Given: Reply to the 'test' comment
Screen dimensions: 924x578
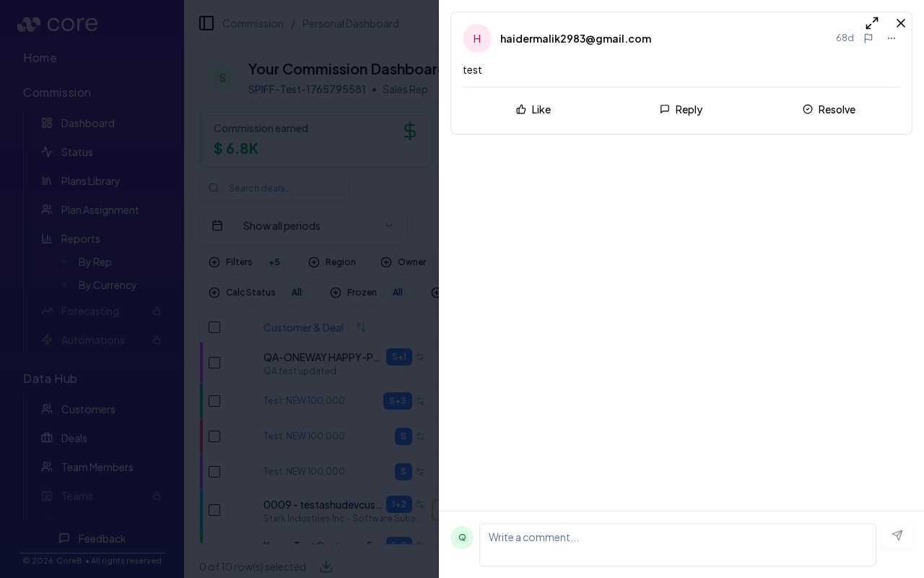Looking at the screenshot, I should pos(681,110).
